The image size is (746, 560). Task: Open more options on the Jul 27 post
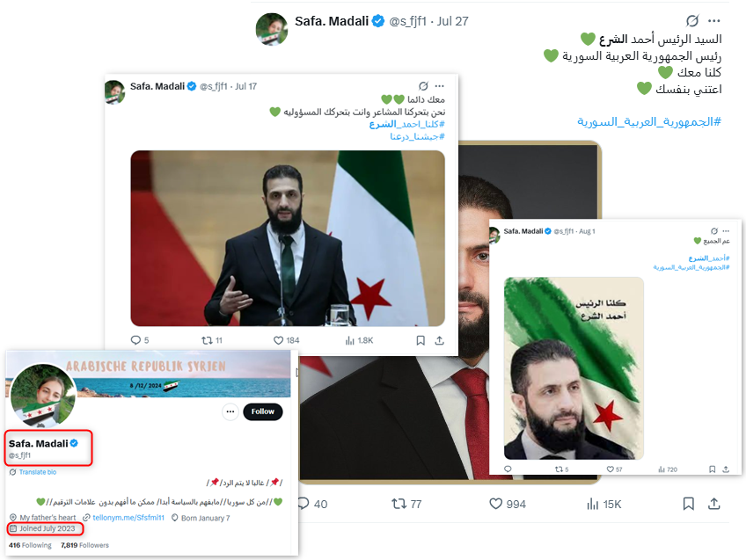pyautogui.click(x=714, y=21)
